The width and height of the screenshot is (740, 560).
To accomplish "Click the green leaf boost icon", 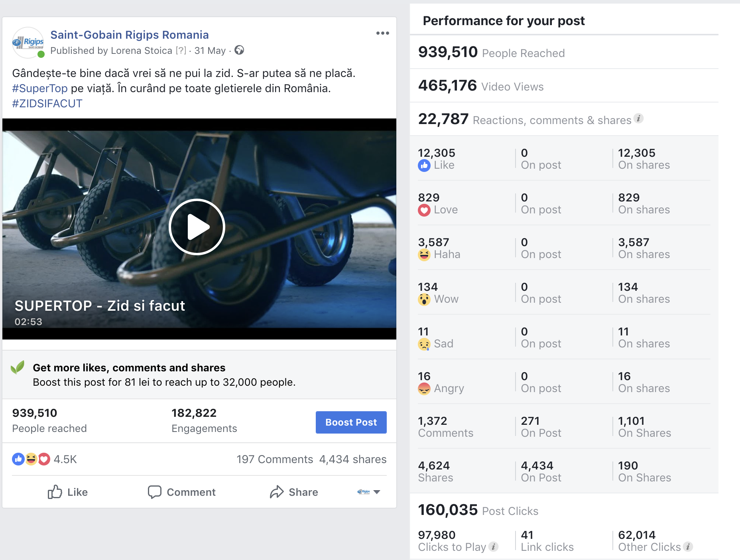I will point(18,367).
